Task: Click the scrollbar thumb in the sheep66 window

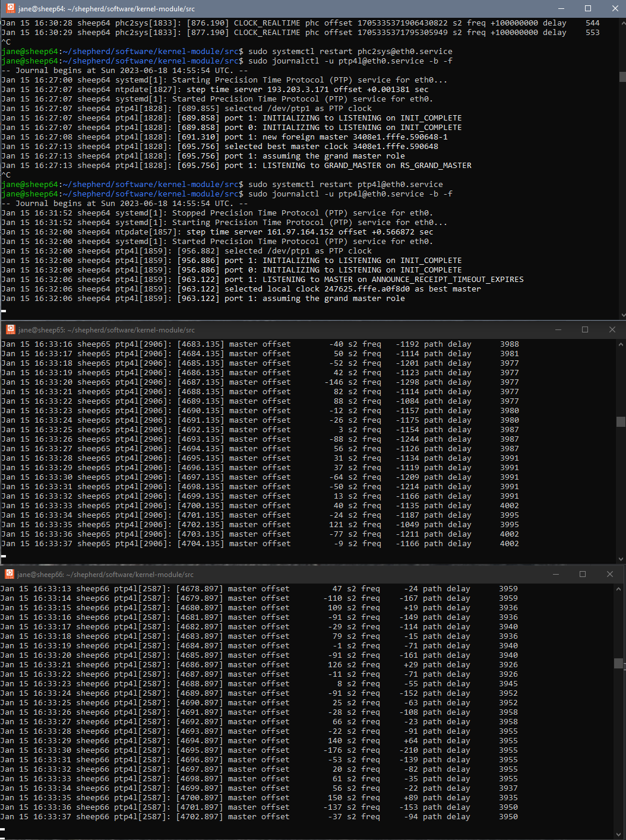Action: (618, 663)
